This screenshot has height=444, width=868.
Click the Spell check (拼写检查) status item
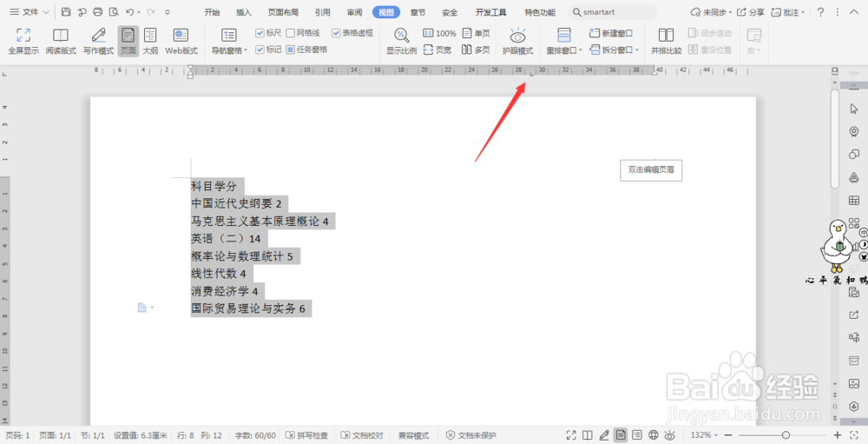coord(306,435)
